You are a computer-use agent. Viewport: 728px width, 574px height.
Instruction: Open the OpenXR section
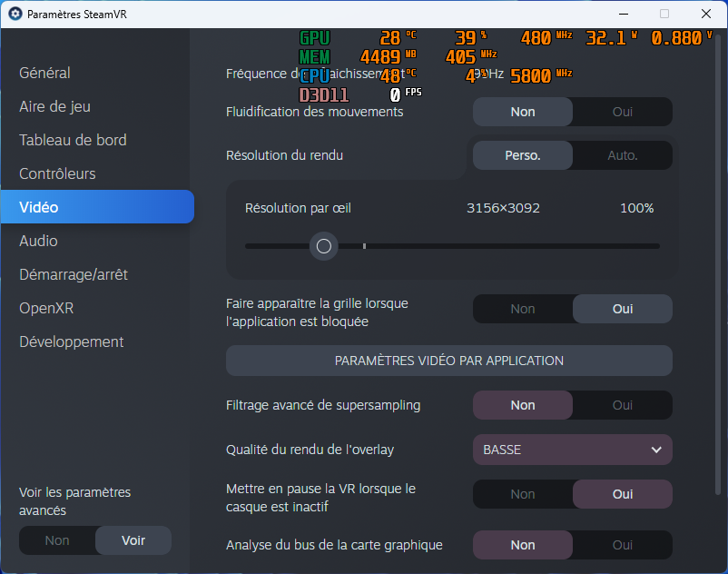[46, 309]
